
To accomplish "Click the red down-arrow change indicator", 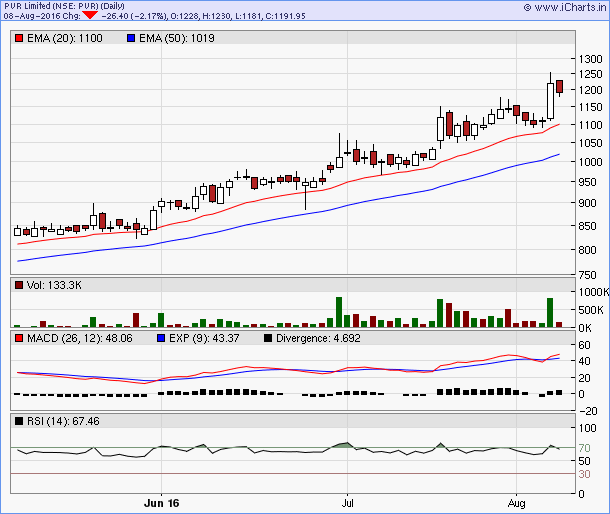I will point(90,15).
